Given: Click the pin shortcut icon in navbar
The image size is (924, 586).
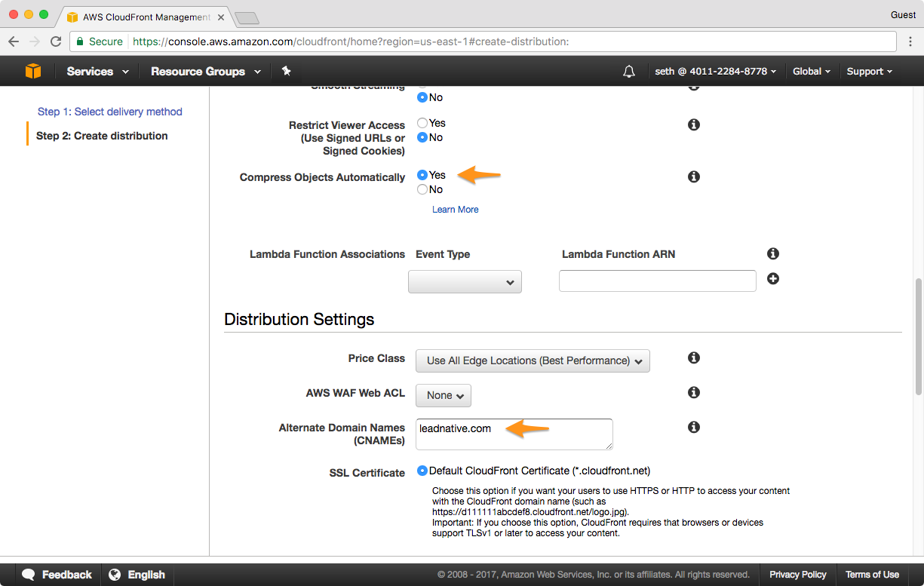Looking at the screenshot, I should pyautogui.click(x=286, y=71).
